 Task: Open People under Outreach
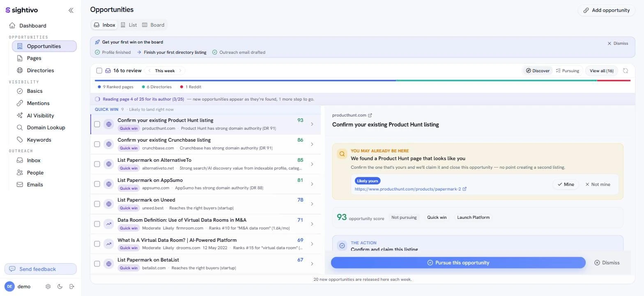point(35,172)
